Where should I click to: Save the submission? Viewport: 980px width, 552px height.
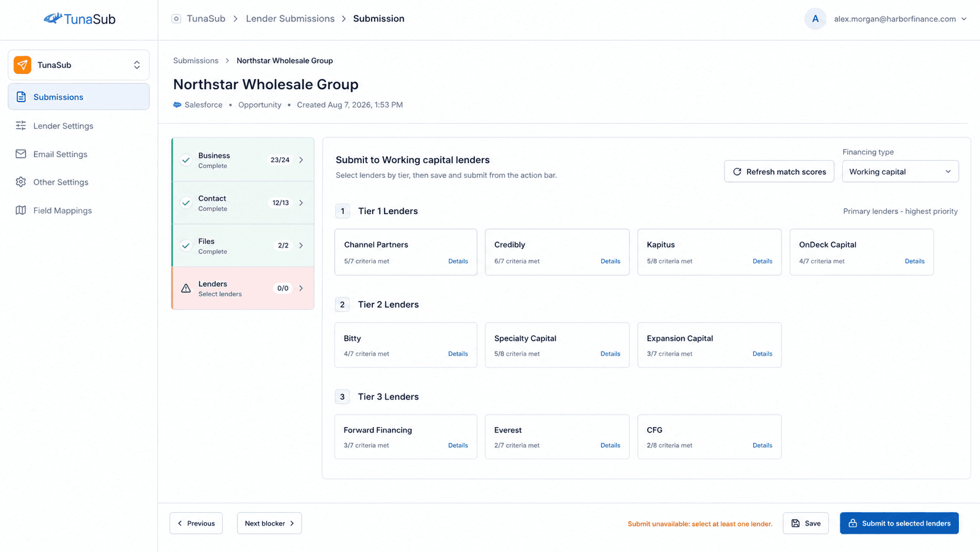pyautogui.click(x=805, y=523)
